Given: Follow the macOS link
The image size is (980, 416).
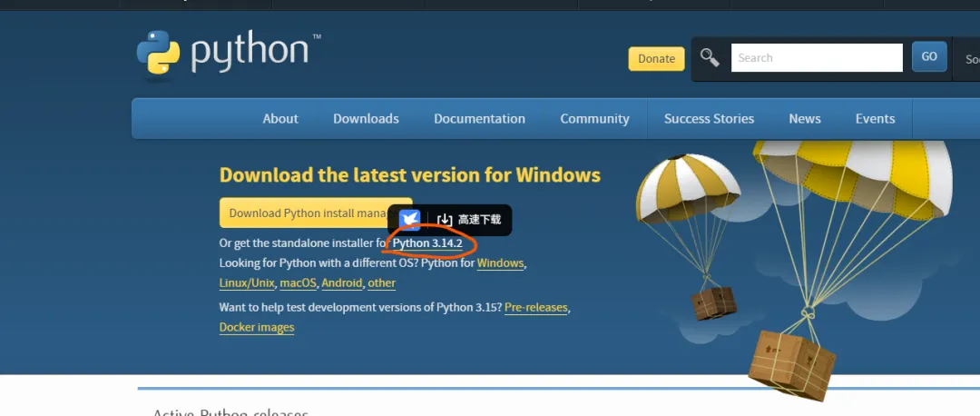Looking at the screenshot, I should tap(299, 282).
